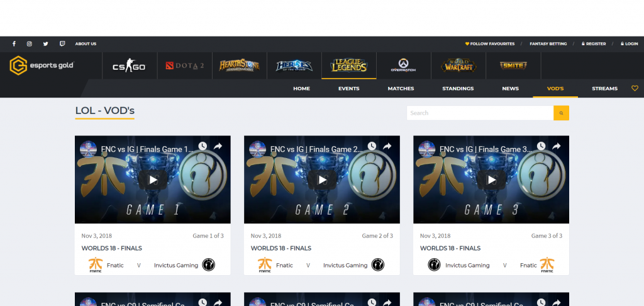The image size is (644, 306).
Task: Play the FNC vs IG Game 2 video
Action: [x=322, y=180]
